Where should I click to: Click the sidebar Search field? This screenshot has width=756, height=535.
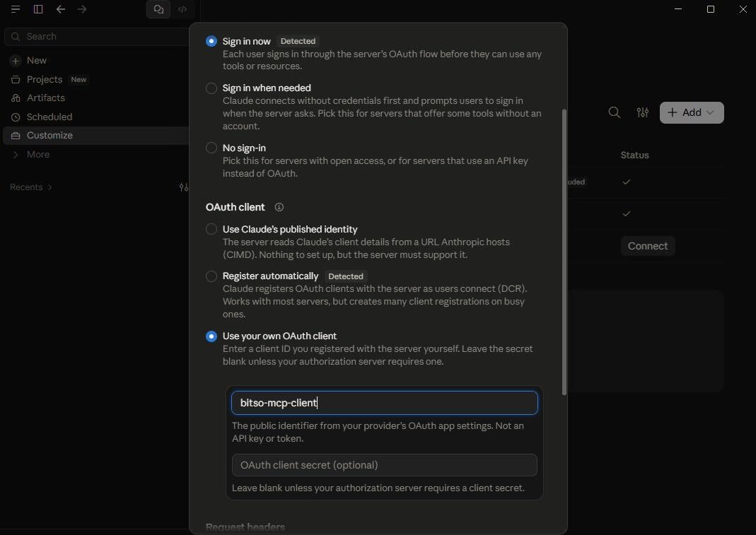click(96, 36)
